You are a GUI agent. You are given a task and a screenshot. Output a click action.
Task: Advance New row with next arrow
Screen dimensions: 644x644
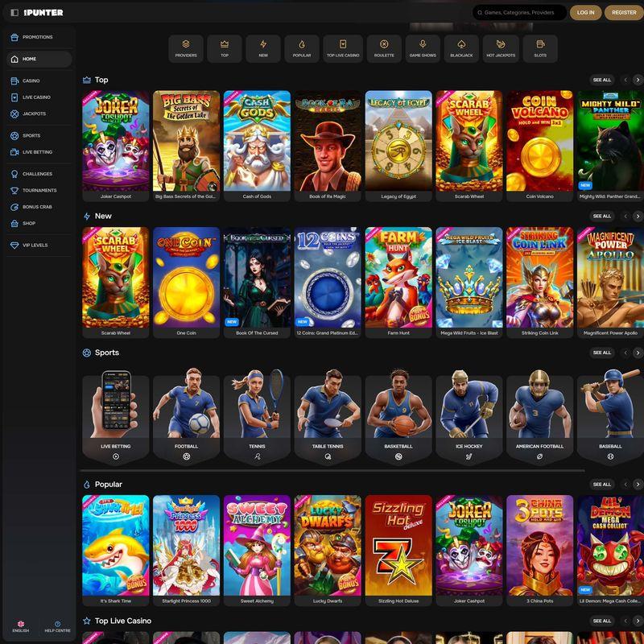(x=638, y=216)
